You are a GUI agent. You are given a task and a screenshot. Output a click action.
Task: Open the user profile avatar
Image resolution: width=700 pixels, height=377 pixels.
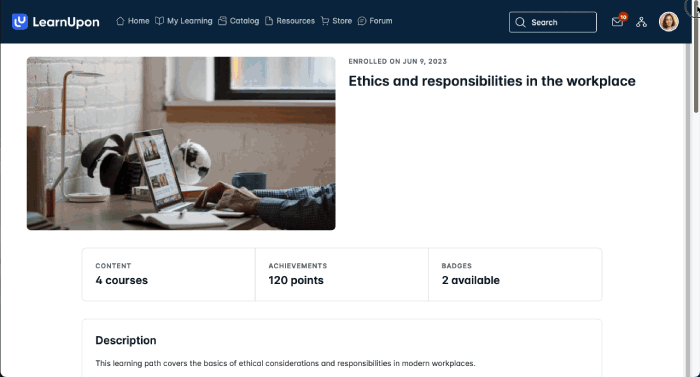click(x=669, y=21)
